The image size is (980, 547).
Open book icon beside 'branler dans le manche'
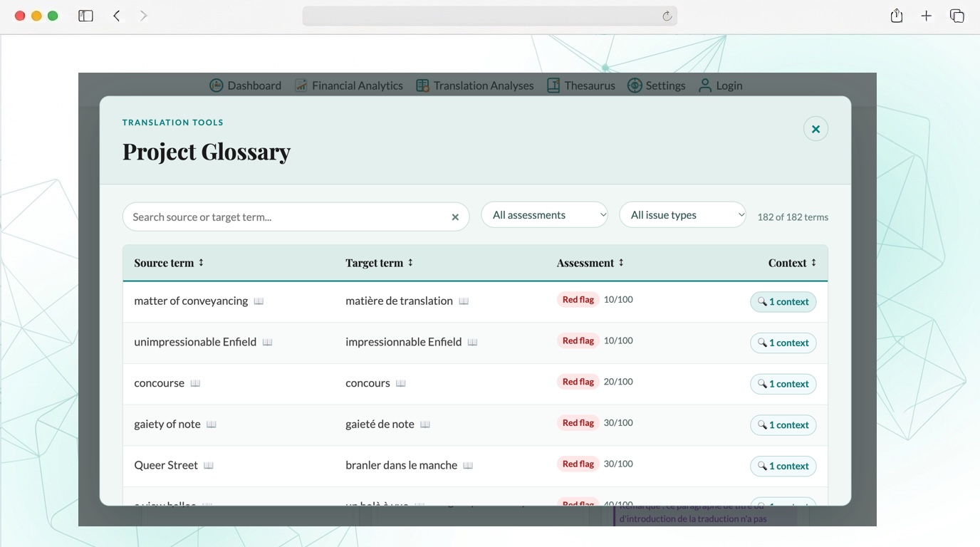(x=468, y=466)
